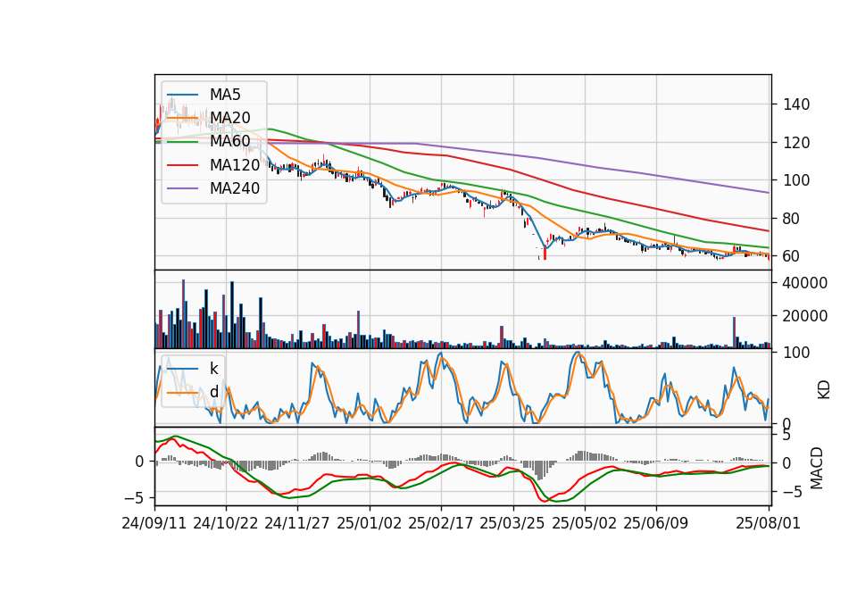Click the 80 price axis label
This screenshot has height=616, width=857.
(792, 219)
